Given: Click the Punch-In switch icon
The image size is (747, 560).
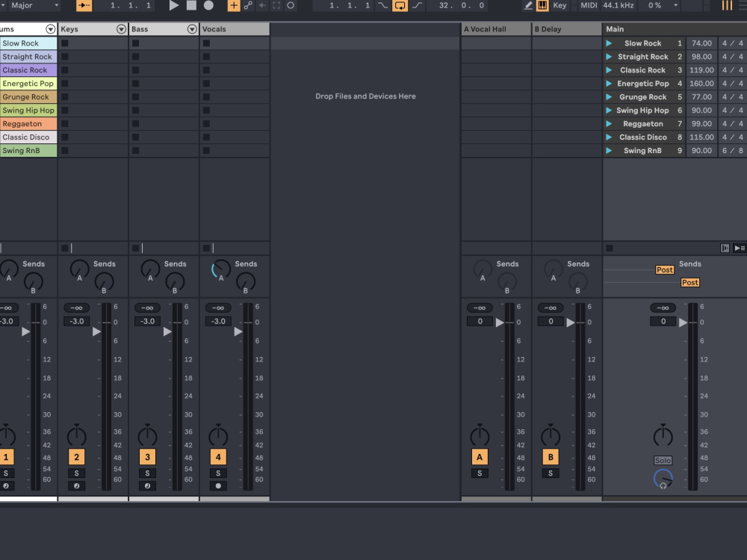Looking at the screenshot, I should tap(382, 5).
